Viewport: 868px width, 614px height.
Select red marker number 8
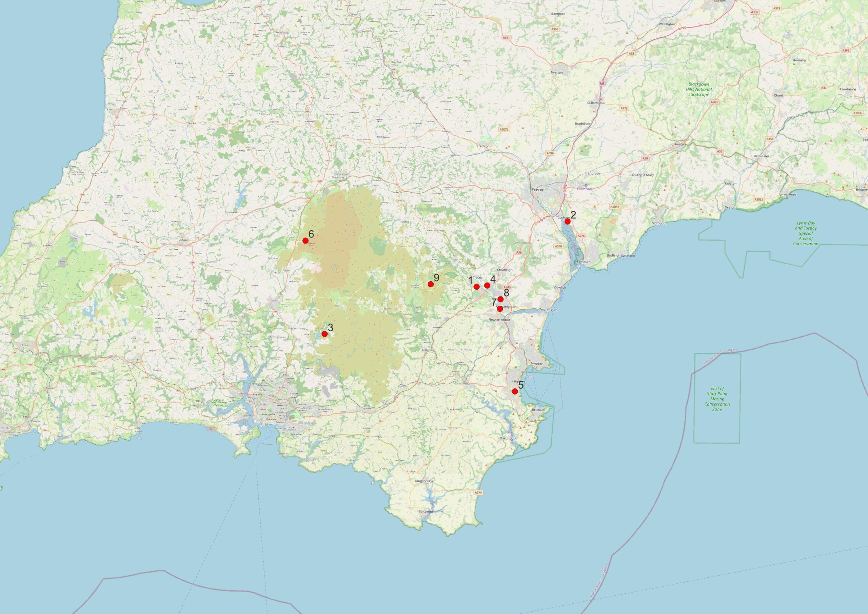[500, 299]
